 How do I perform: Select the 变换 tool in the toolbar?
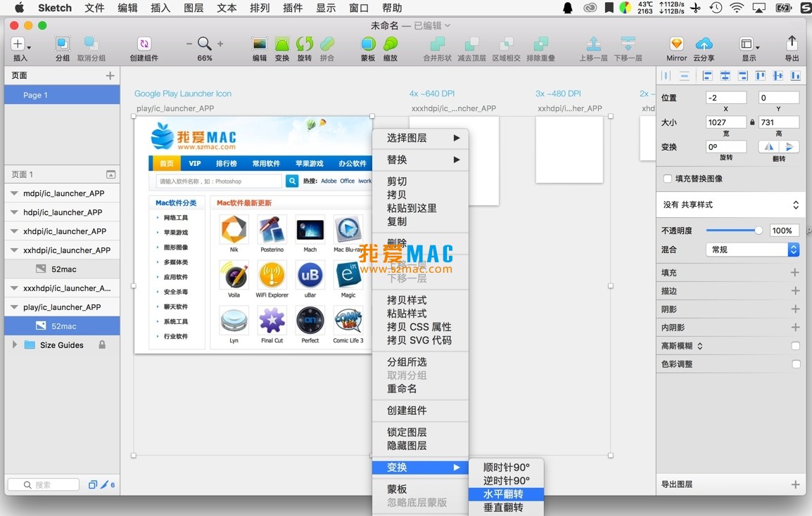point(282,44)
